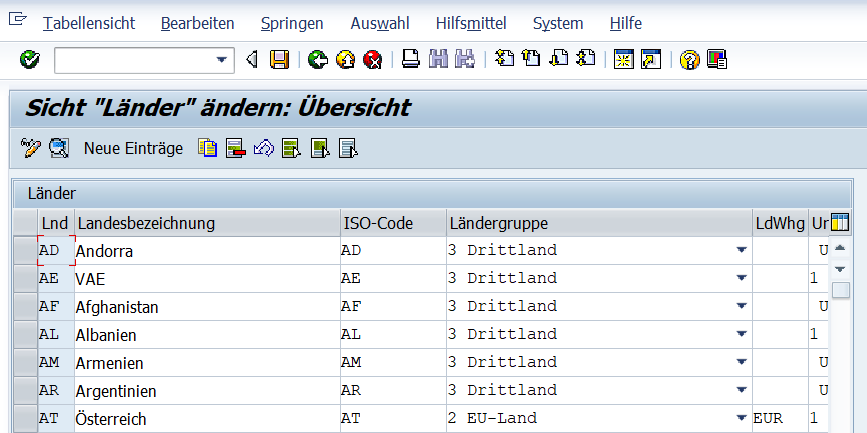
Task: Save changes with the floppy disk icon
Action: pyautogui.click(x=280, y=59)
